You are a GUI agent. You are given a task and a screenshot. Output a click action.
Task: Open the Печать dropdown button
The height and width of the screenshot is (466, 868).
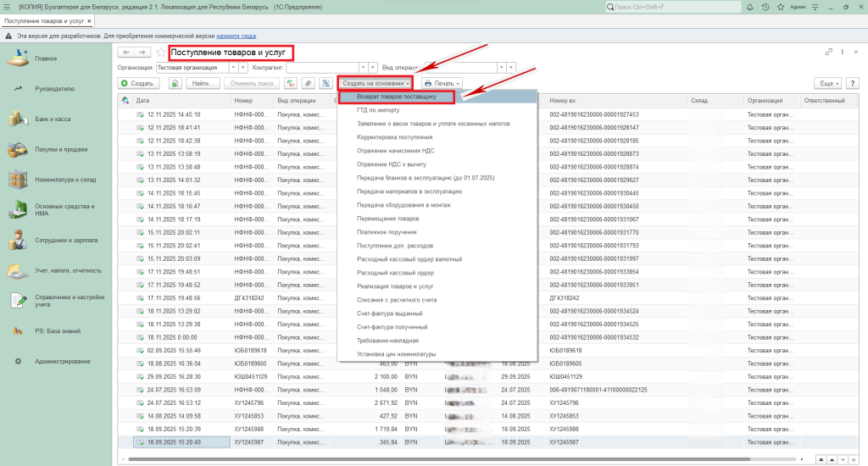[x=442, y=83]
